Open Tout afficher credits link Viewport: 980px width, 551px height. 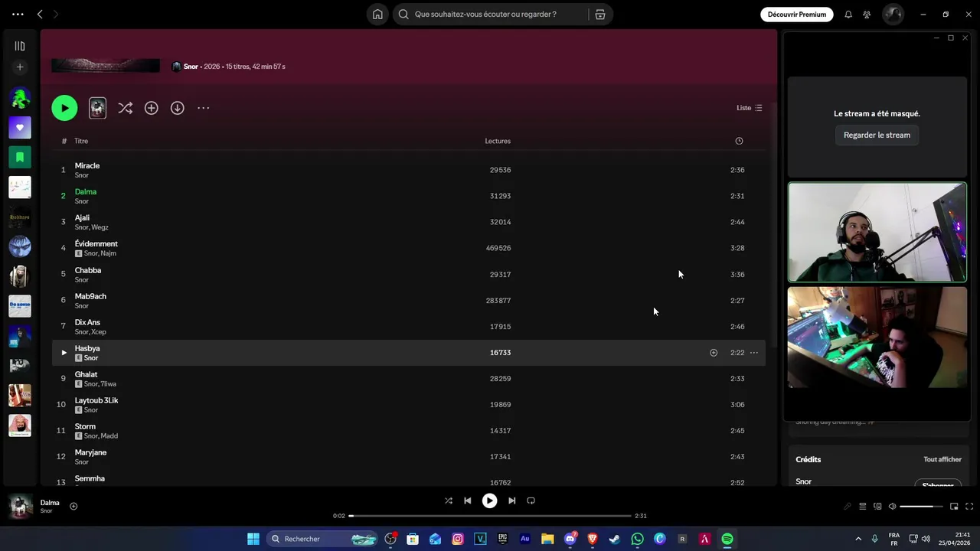coord(942,459)
